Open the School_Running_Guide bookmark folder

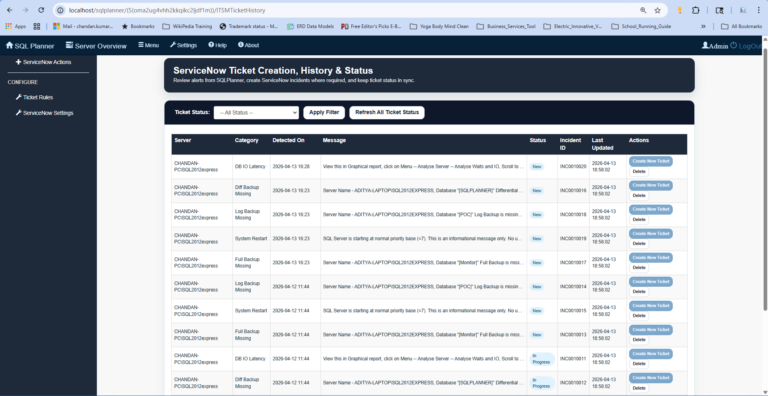(641, 26)
